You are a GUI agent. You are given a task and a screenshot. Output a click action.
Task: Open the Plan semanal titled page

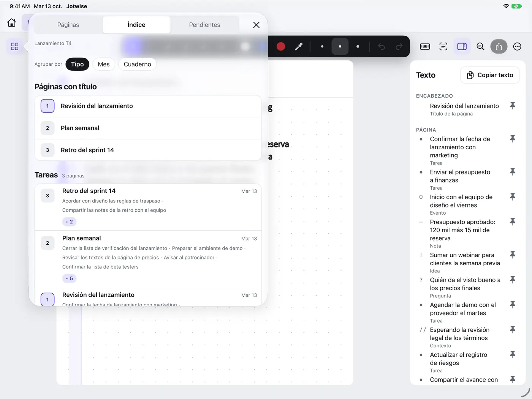point(148,128)
